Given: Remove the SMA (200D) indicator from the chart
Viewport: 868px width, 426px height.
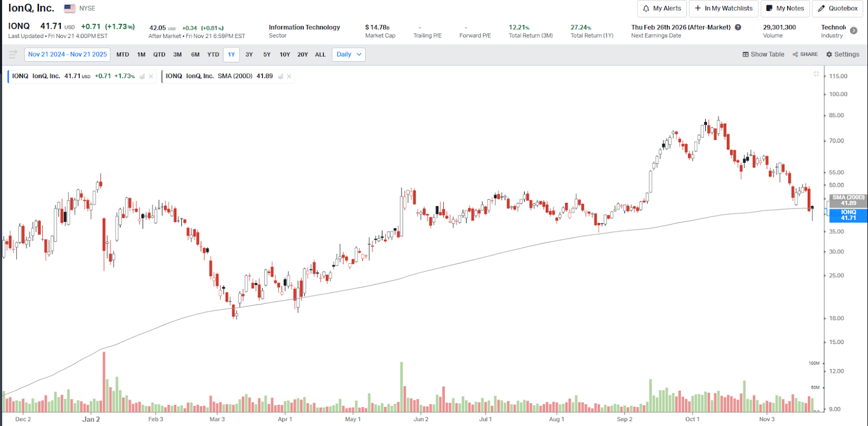Looking at the screenshot, I should click(x=289, y=77).
